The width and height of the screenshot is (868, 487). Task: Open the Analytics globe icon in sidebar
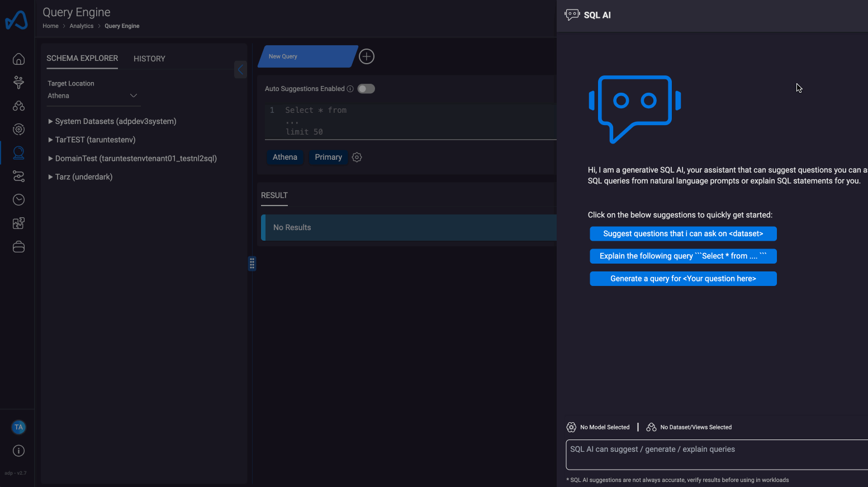tap(18, 153)
